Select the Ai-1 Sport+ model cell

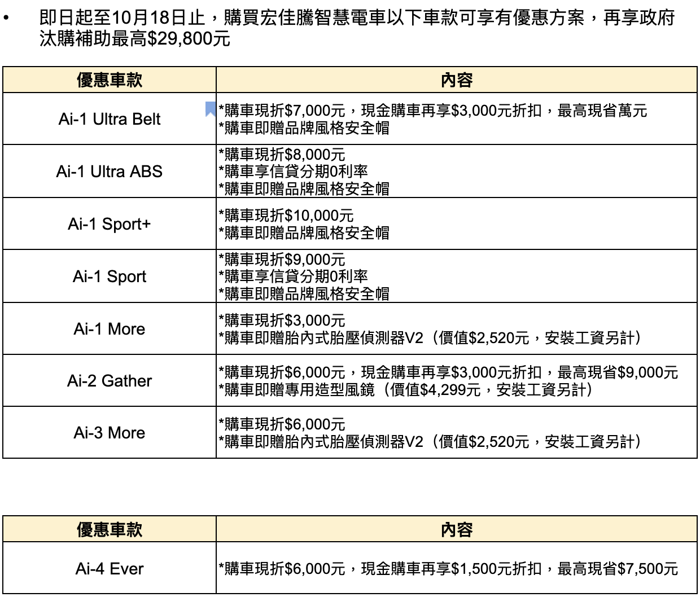click(110, 224)
